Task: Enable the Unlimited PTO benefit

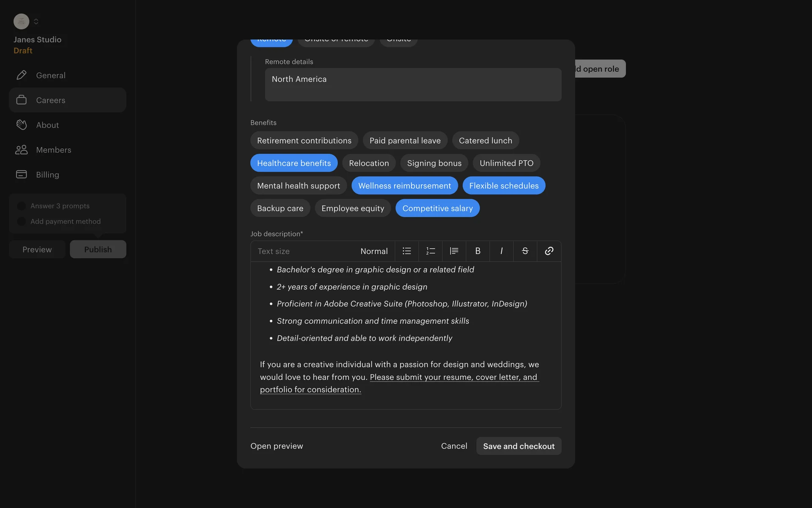Action: (506, 163)
